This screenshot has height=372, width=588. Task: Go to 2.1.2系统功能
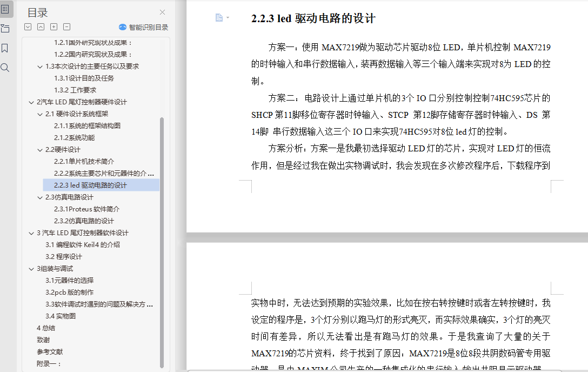74,138
